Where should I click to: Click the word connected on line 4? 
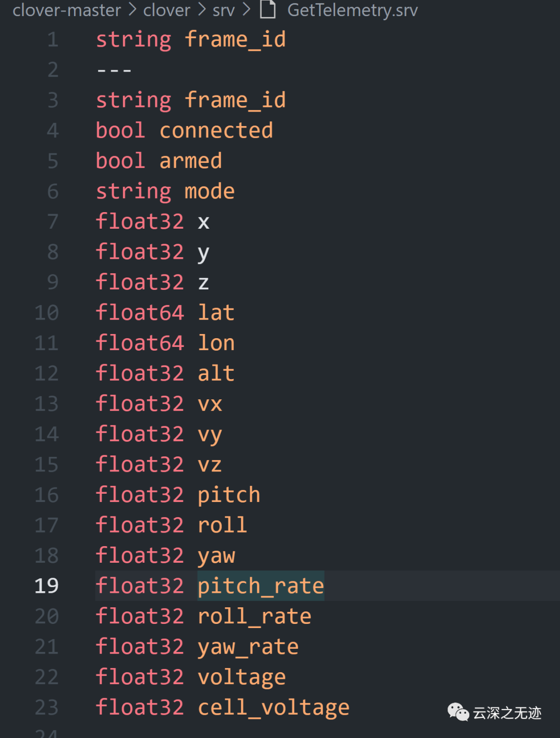click(x=216, y=131)
